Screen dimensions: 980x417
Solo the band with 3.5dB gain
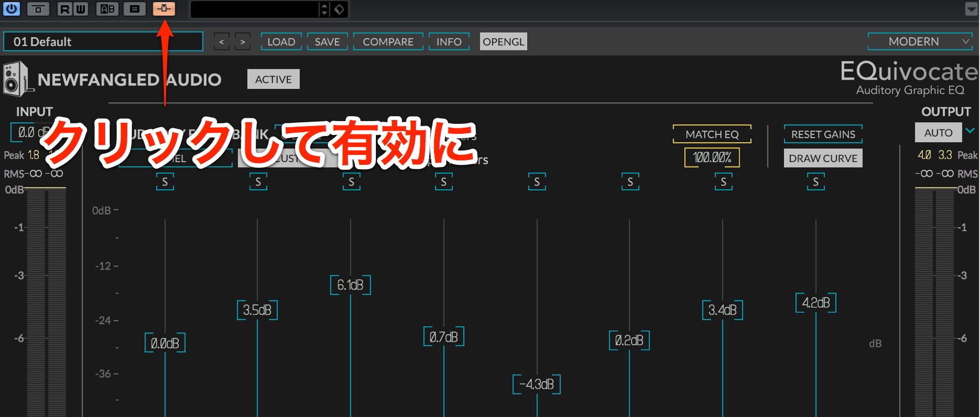coord(258,182)
